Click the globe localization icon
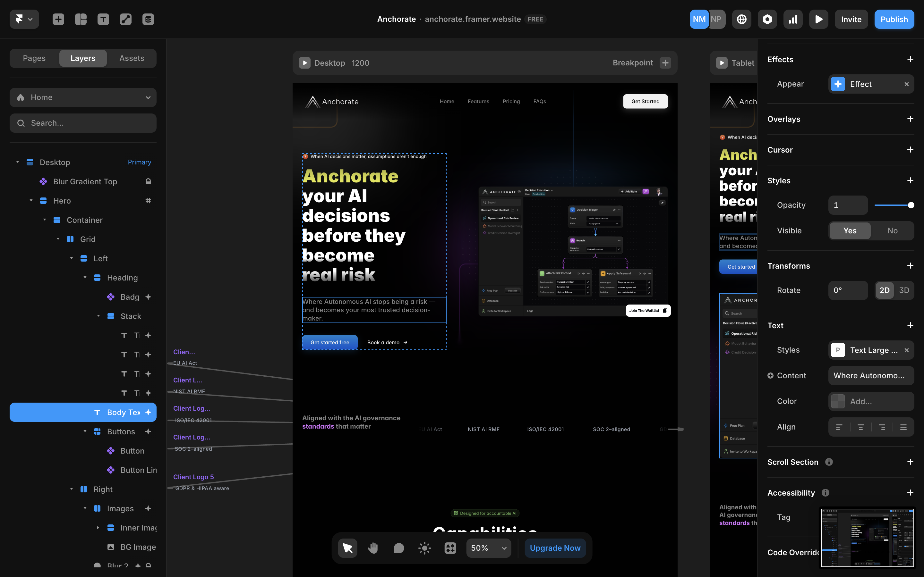 point(741,19)
